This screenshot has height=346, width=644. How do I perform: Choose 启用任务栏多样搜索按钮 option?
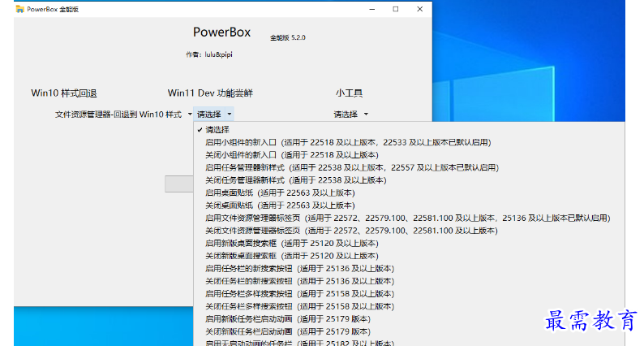coord(409,294)
